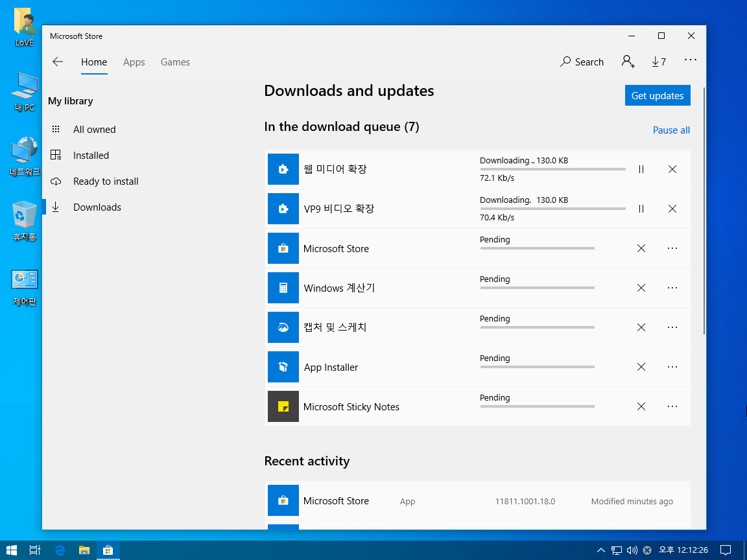Cancel the pending Microsoft Sticky Notes update
The height and width of the screenshot is (560, 747).
tap(641, 406)
